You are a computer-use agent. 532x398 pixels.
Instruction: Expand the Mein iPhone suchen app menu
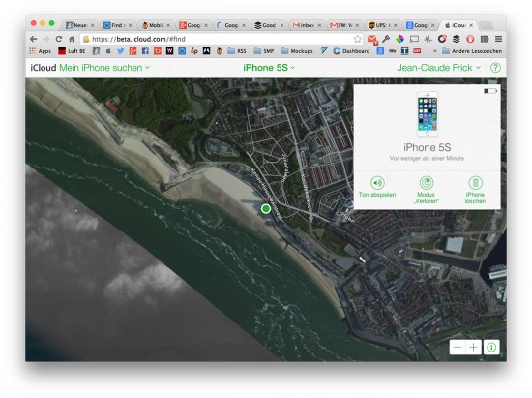pos(104,68)
